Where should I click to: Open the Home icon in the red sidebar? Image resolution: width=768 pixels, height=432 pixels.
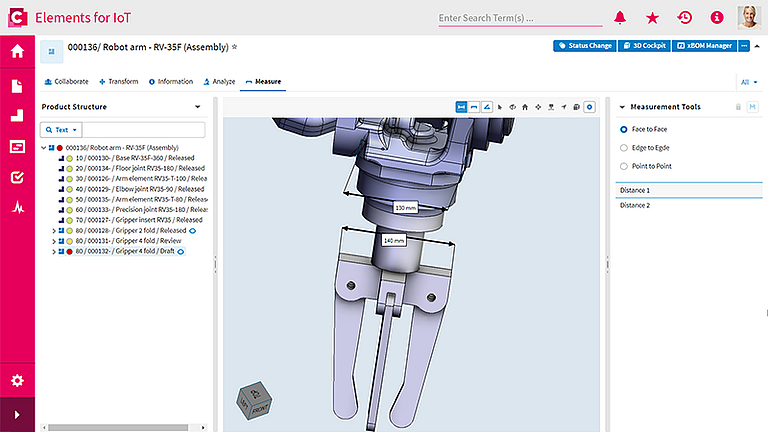coord(17,51)
